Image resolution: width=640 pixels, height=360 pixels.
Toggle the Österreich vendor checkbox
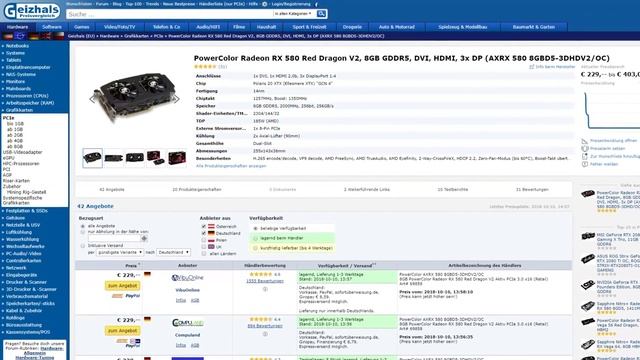point(204,226)
